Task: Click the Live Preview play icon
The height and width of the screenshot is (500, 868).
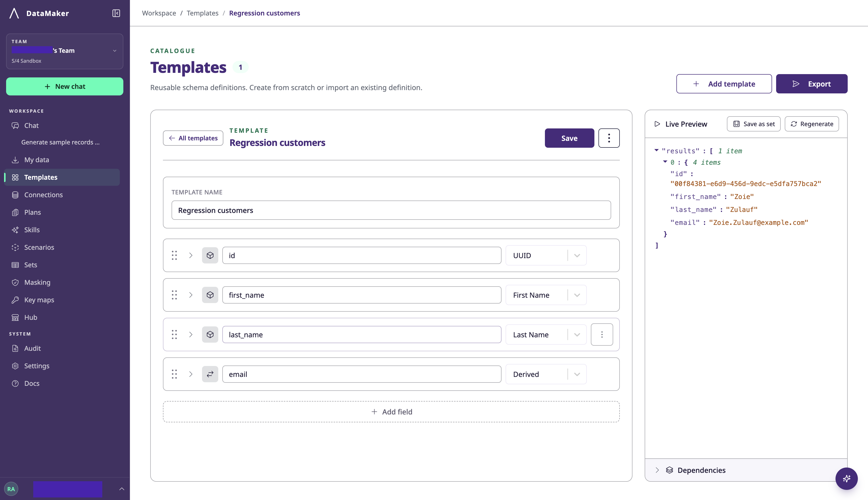Action: coord(657,124)
